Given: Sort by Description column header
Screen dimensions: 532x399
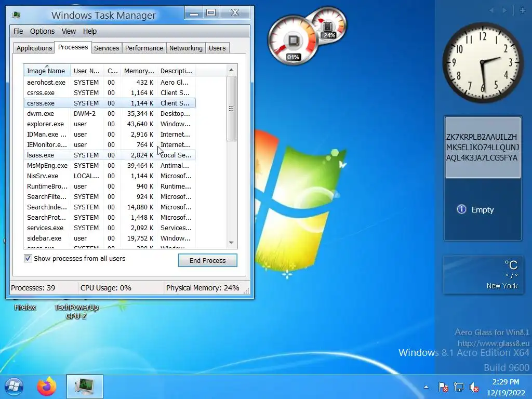Looking at the screenshot, I should pyautogui.click(x=176, y=71).
